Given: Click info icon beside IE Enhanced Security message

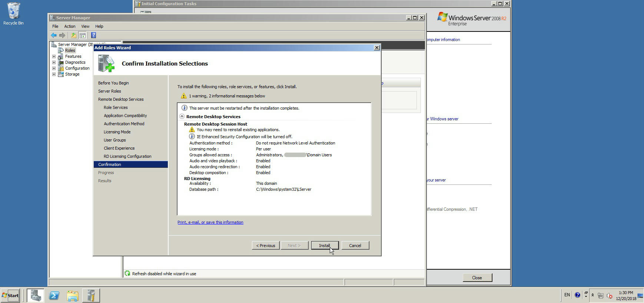Looking at the screenshot, I should (x=192, y=136).
